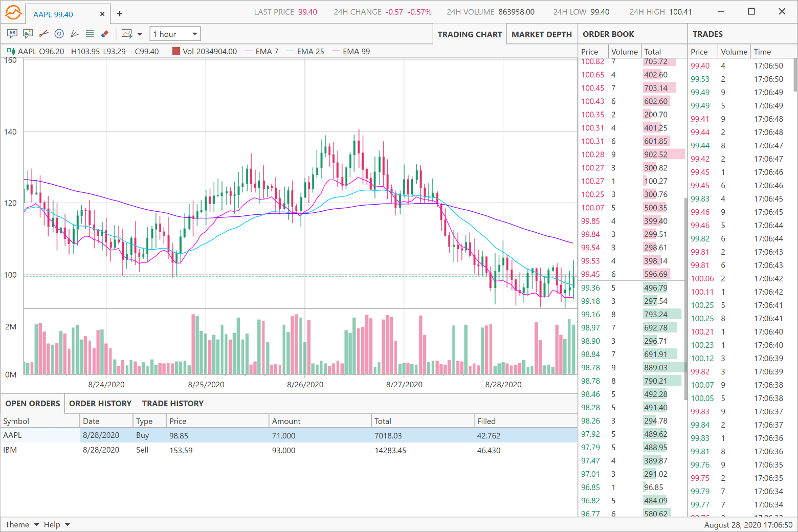
Task: Pick the ellipse drawing tool
Action: 59,33
